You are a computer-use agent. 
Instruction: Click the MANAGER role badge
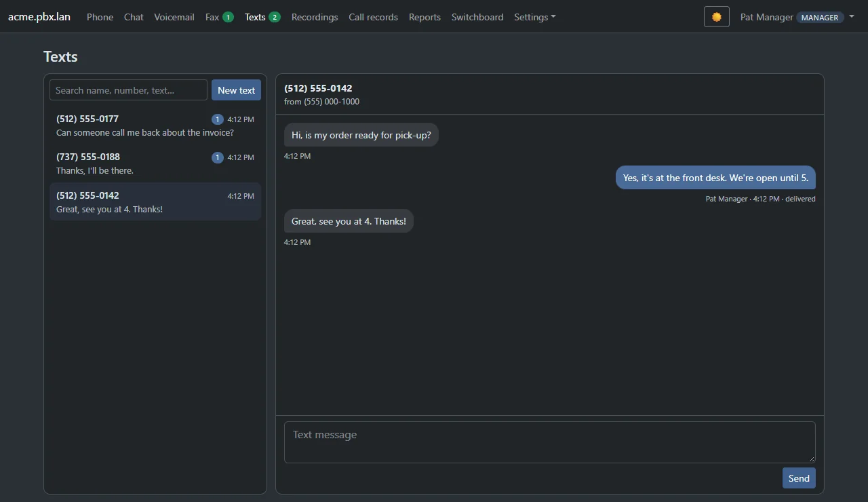tap(820, 18)
